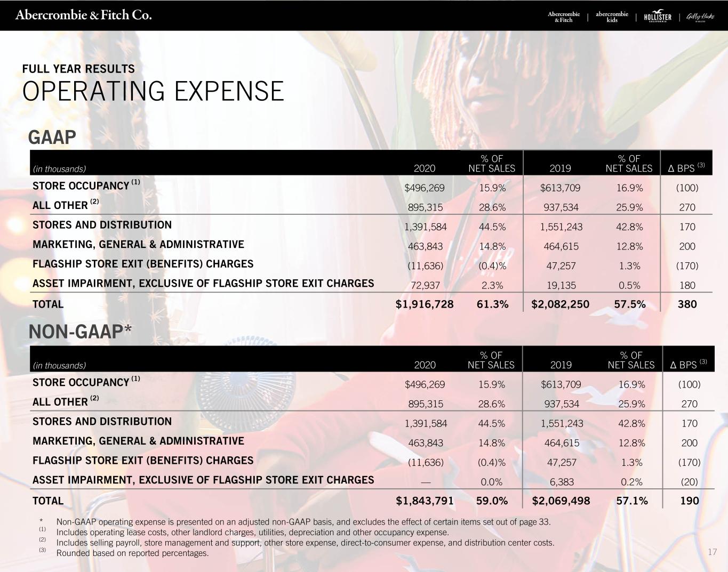
Task: Click the 59.0% Non-GAAP total percentage
Action: tap(492, 501)
